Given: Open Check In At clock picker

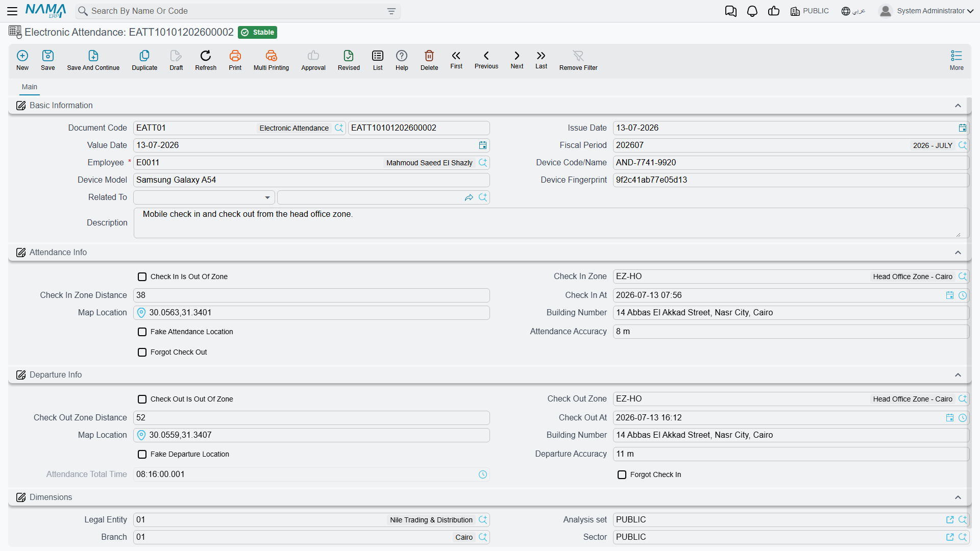Looking at the screenshot, I should tap(963, 295).
